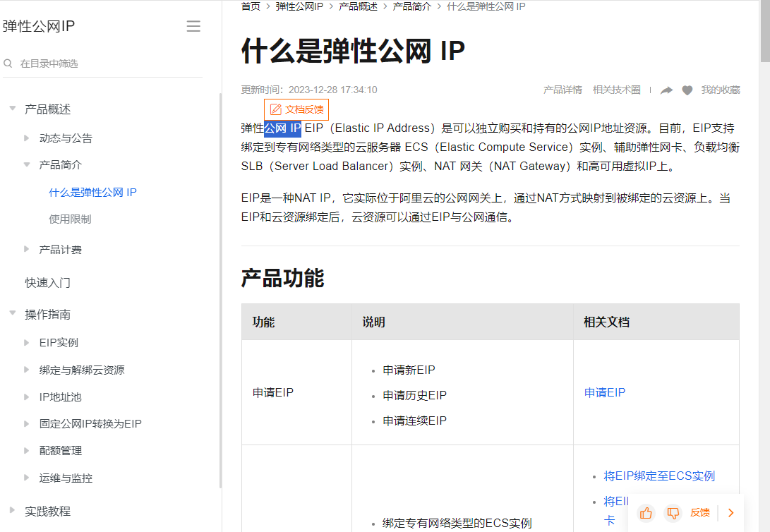Open 使用限制 in sidebar

70,219
